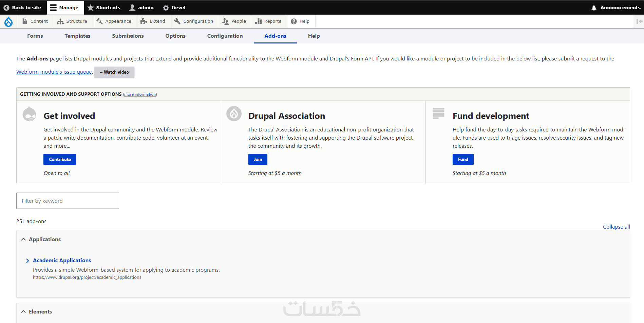Open Announcements bell

point(616,7)
